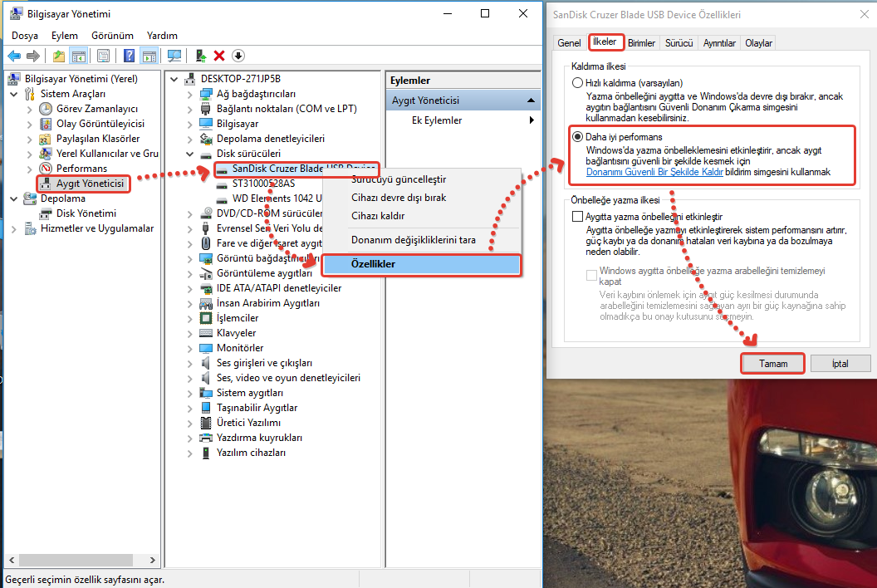Click the red X uninstall device icon
This screenshot has width=877, height=588.
pyautogui.click(x=219, y=56)
